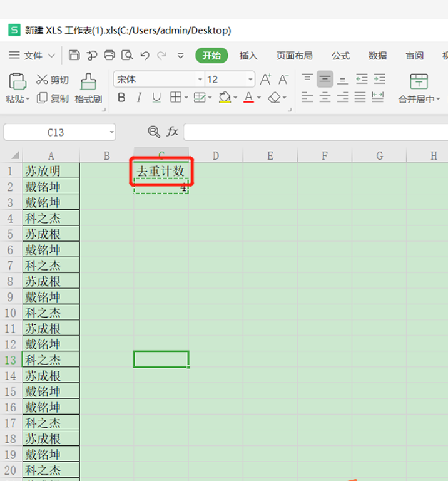The height and width of the screenshot is (481, 448).
Task: Open the 审阅 (Review) tab
Action: pyautogui.click(x=414, y=56)
